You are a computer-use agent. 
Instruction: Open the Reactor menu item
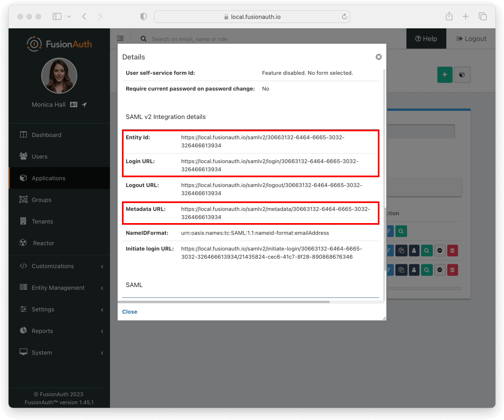59,243
